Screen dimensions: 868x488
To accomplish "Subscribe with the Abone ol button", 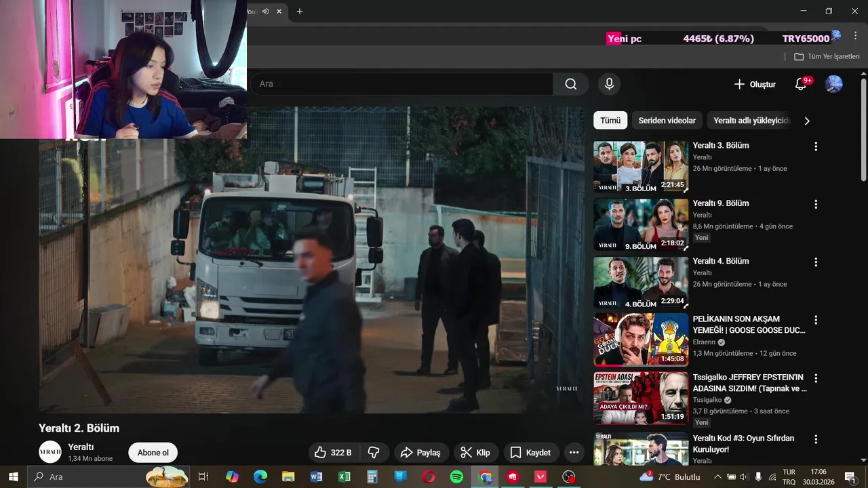I will (153, 453).
